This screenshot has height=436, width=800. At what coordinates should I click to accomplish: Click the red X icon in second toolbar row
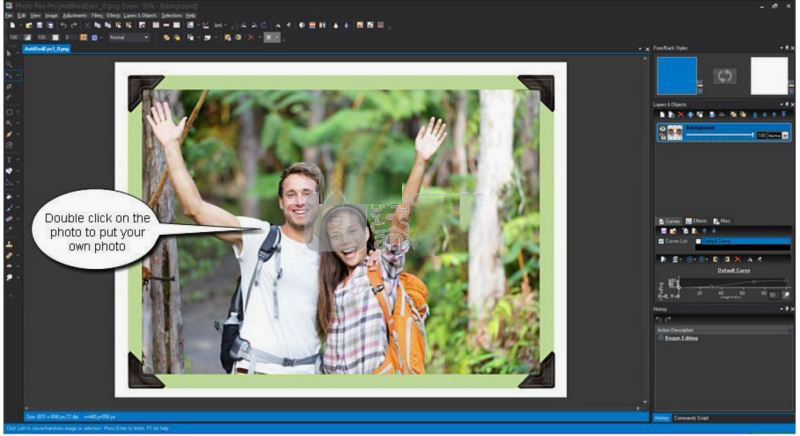(x=251, y=38)
